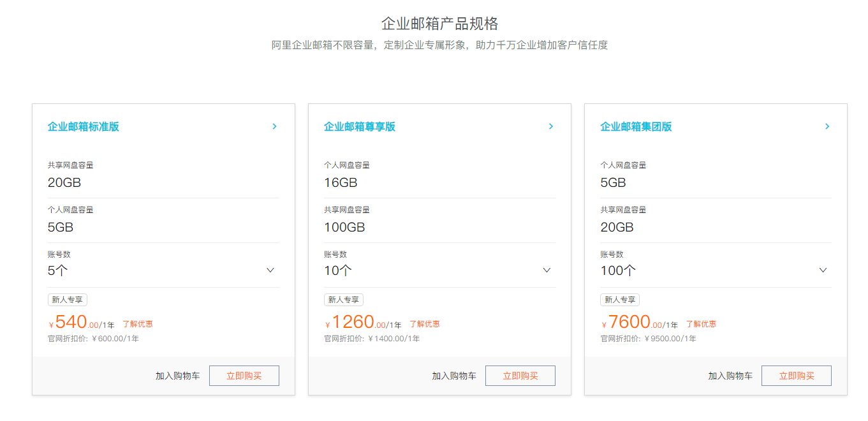Click 立即购买 for the ¥1260 premium plan

[520, 376]
